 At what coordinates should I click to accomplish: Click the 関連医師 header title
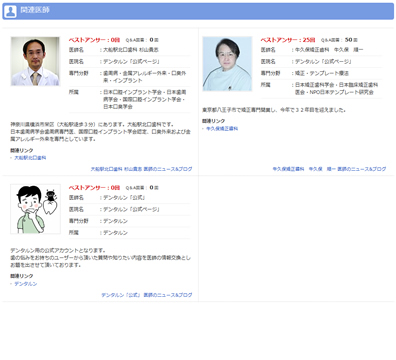tap(35, 10)
